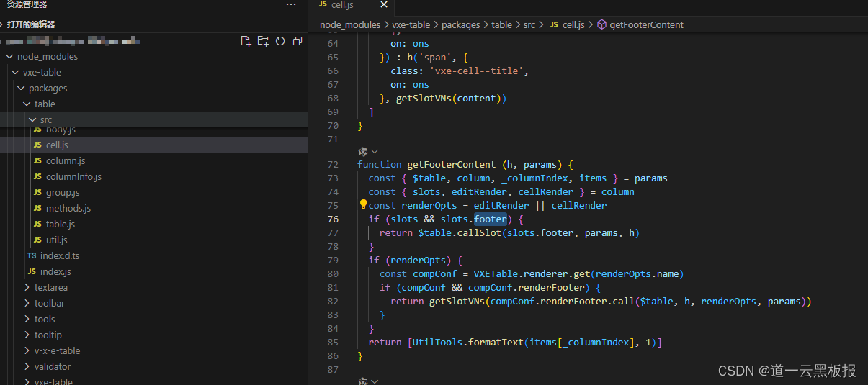Screen dimensions: 868x385
Task: Click 'cellRender' at end of line 75
Action: [579, 205]
